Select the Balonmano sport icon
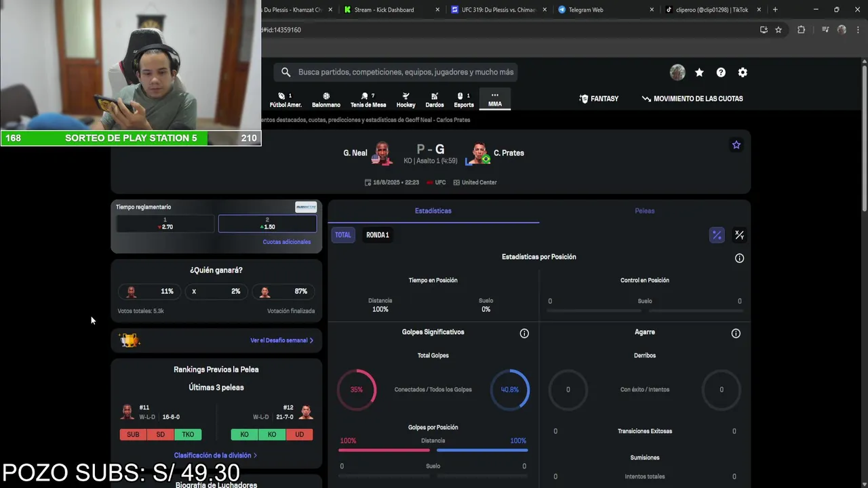The width and height of the screenshot is (868, 488). tap(326, 100)
